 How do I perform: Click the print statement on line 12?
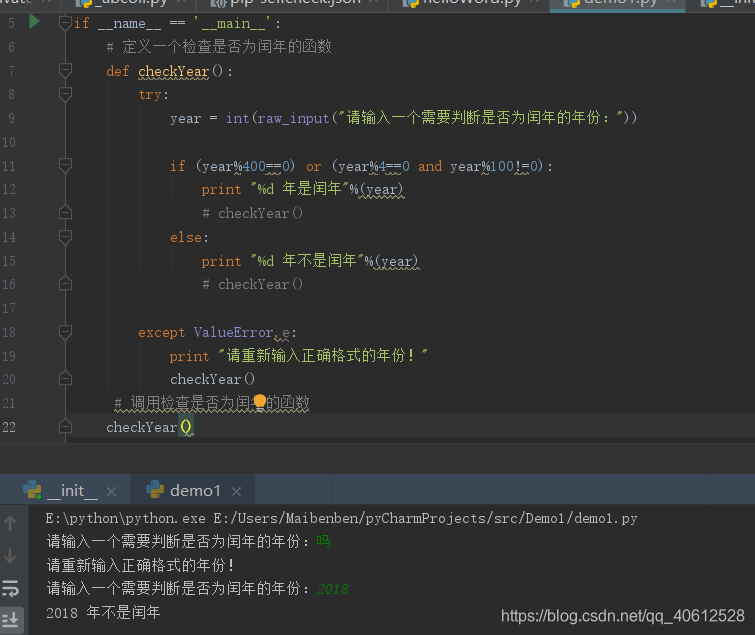coord(302,189)
